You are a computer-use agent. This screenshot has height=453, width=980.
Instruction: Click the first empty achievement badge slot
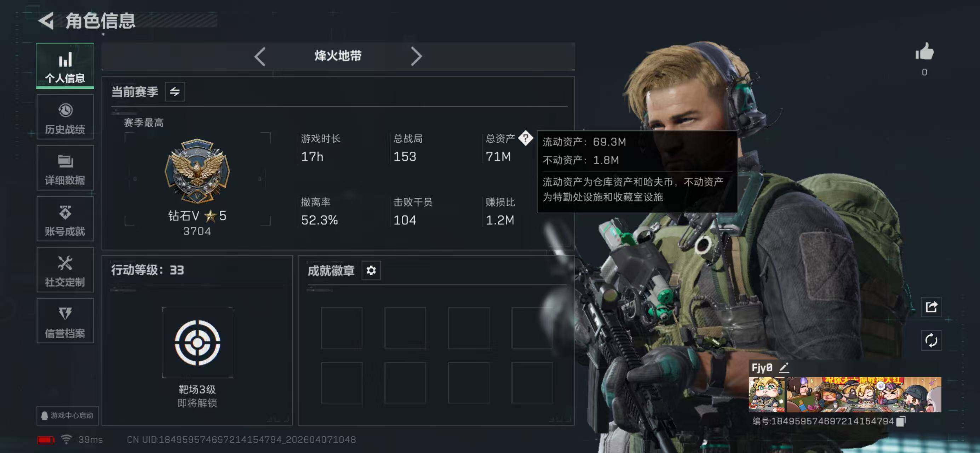(342, 328)
